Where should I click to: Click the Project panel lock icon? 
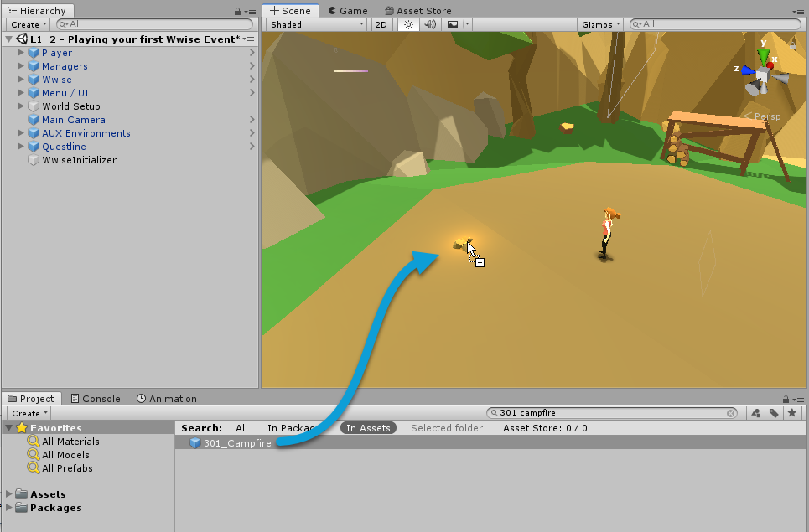click(x=785, y=399)
